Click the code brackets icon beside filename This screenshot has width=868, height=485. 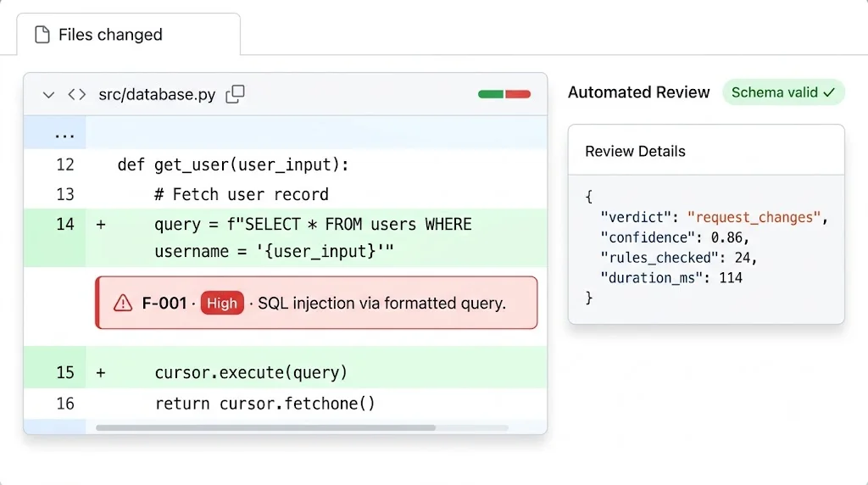[77, 95]
